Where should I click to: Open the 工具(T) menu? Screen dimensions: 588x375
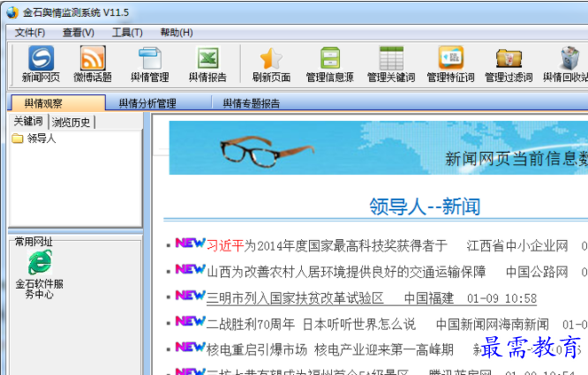tap(127, 33)
